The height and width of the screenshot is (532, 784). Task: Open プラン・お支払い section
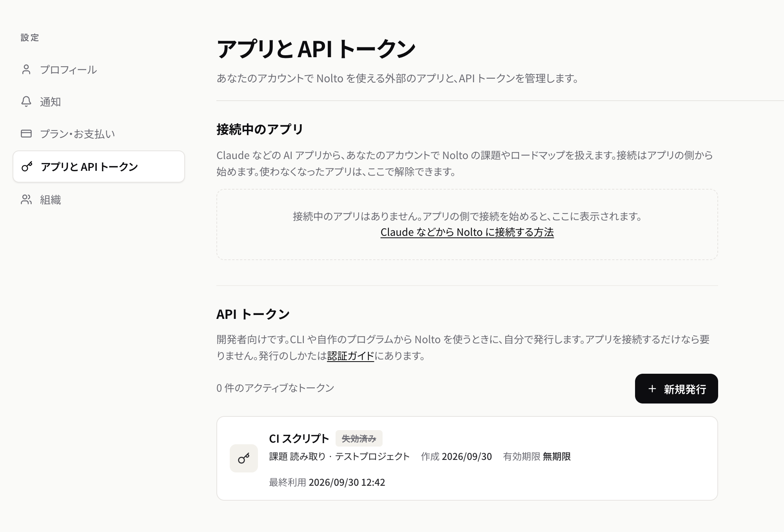coord(99,134)
